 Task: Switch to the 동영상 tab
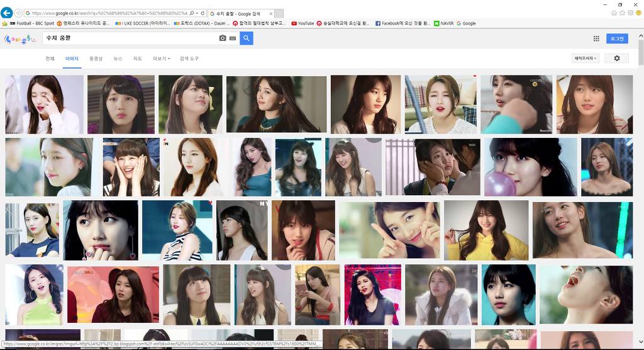click(x=96, y=59)
